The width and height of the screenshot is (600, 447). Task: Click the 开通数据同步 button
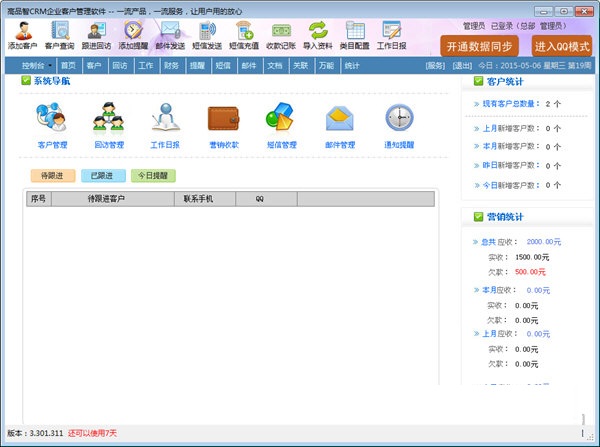(479, 47)
